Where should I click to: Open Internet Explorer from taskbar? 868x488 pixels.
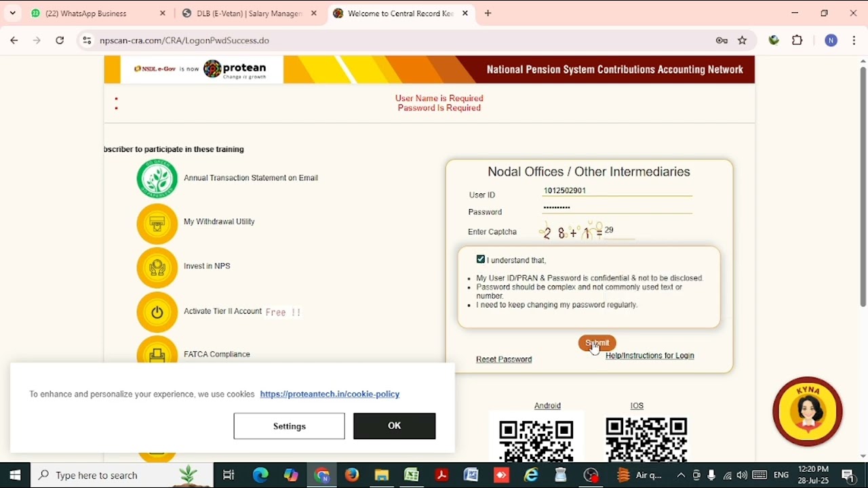click(531, 475)
